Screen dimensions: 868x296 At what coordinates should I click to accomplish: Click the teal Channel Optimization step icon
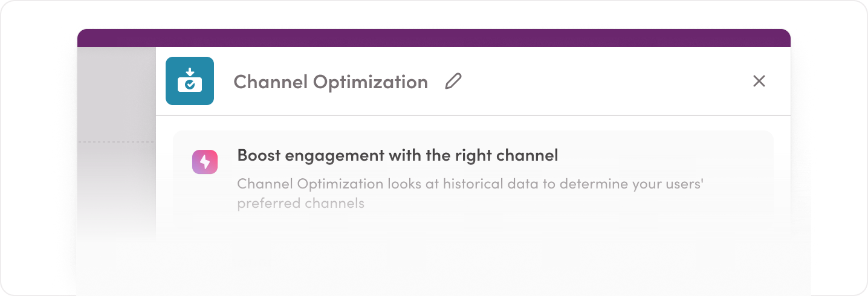pos(189,81)
